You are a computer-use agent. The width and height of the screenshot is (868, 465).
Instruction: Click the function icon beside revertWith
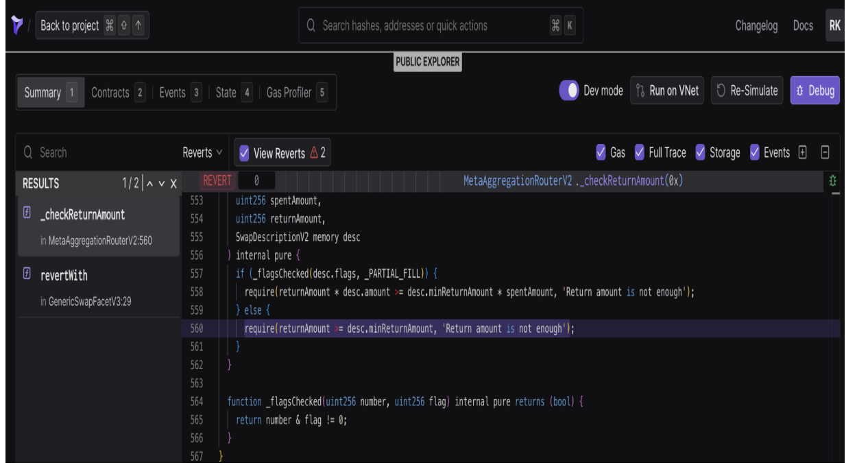[28, 275]
